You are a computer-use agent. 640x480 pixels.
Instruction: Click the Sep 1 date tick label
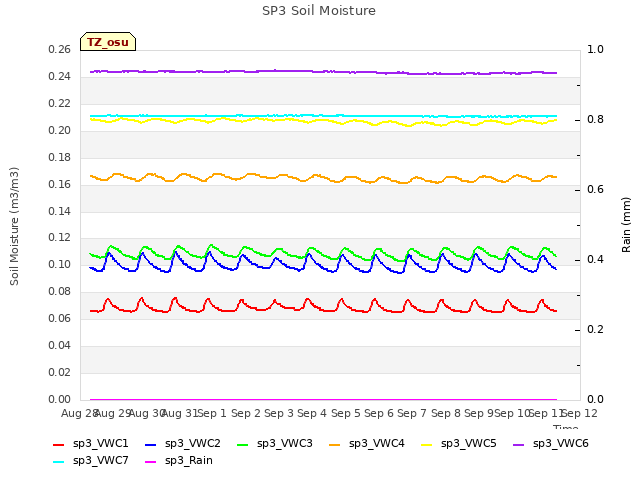(212, 413)
